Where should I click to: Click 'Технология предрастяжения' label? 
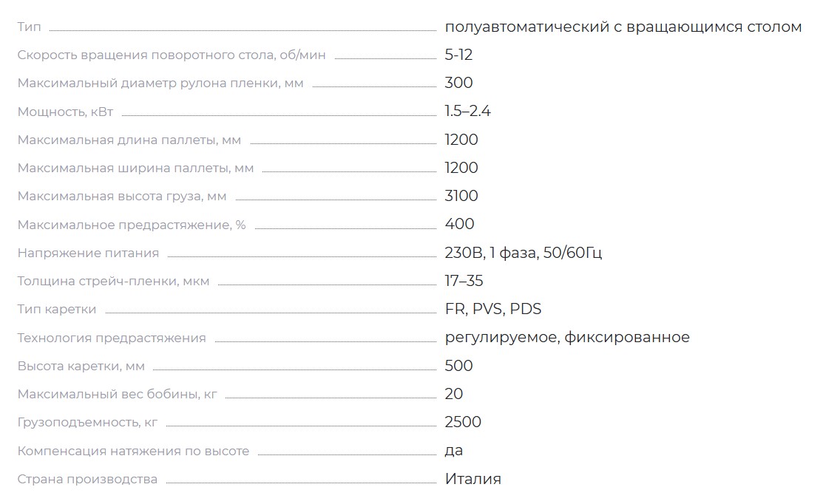(x=112, y=338)
